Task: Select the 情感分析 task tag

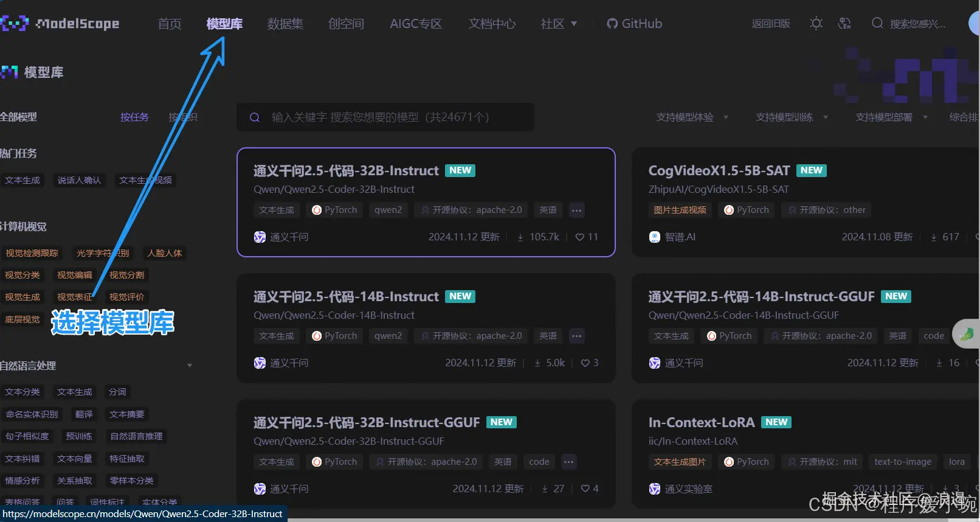Action: (x=22, y=481)
